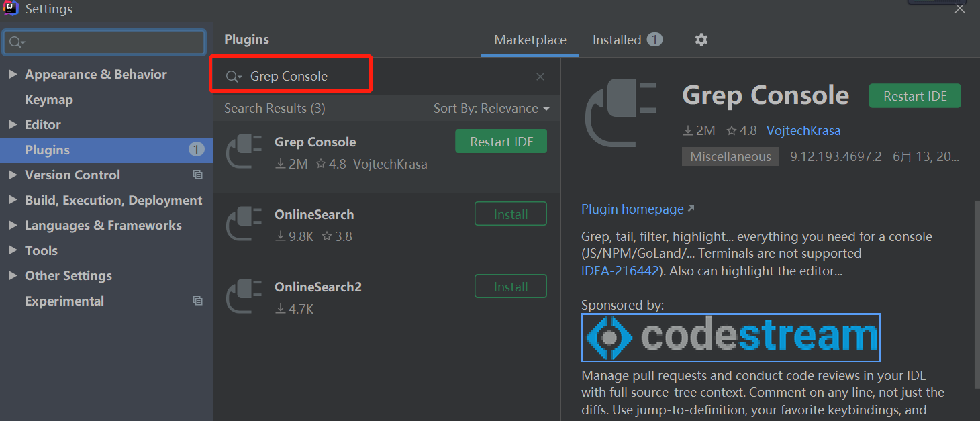
Task: Select Experimental in the settings tree
Action: pos(64,301)
